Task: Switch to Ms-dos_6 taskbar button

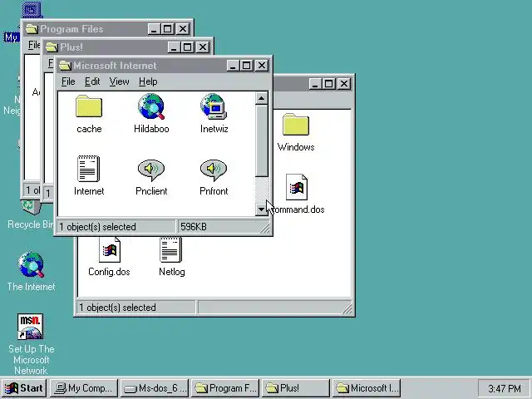Action: coord(155,388)
